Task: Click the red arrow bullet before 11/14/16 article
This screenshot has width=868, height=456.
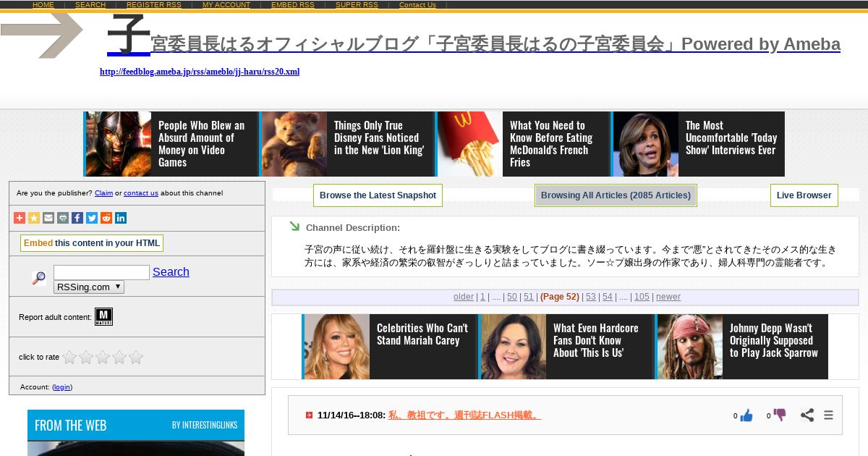Action: tap(309, 415)
